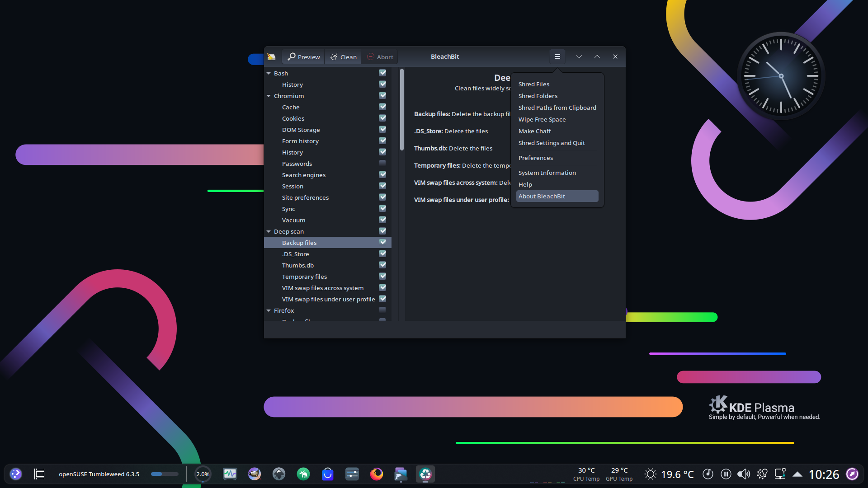Click the media pause tray icon
The width and height of the screenshot is (868, 488).
click(726, 474)
